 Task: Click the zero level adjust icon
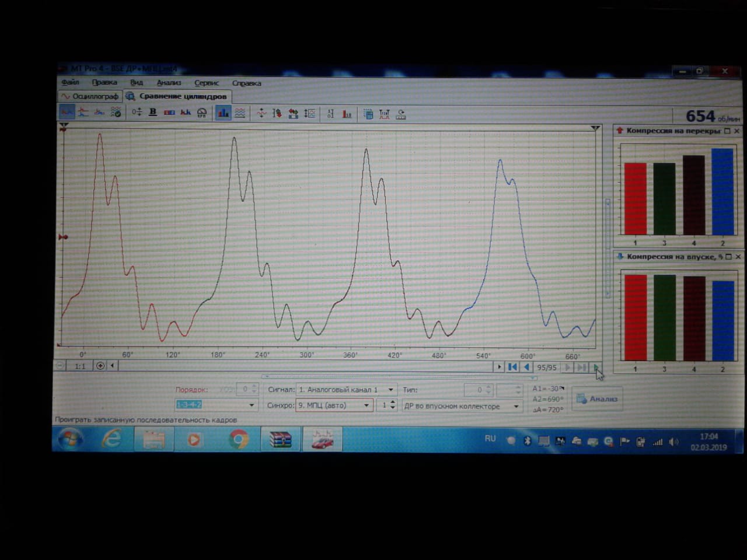pyautogui.click(x=137, y=112)
